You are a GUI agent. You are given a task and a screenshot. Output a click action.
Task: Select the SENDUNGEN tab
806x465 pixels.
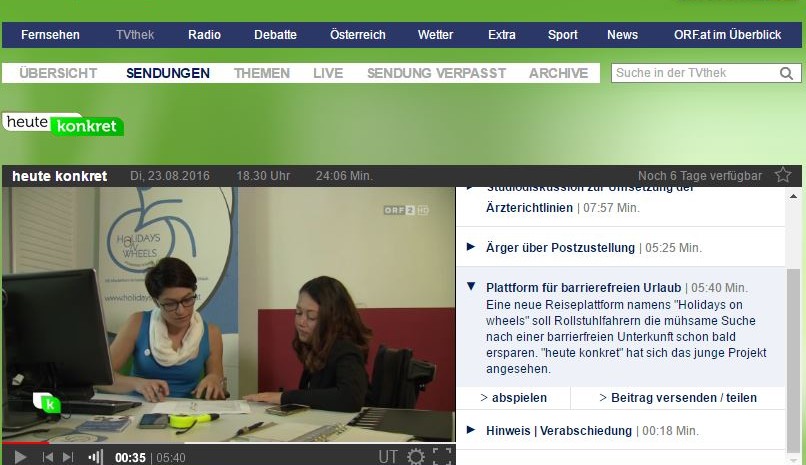click(x=168, y=73)
